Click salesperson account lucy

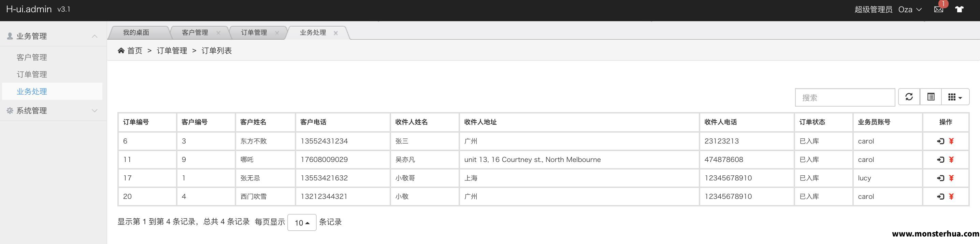coord(864,178)
